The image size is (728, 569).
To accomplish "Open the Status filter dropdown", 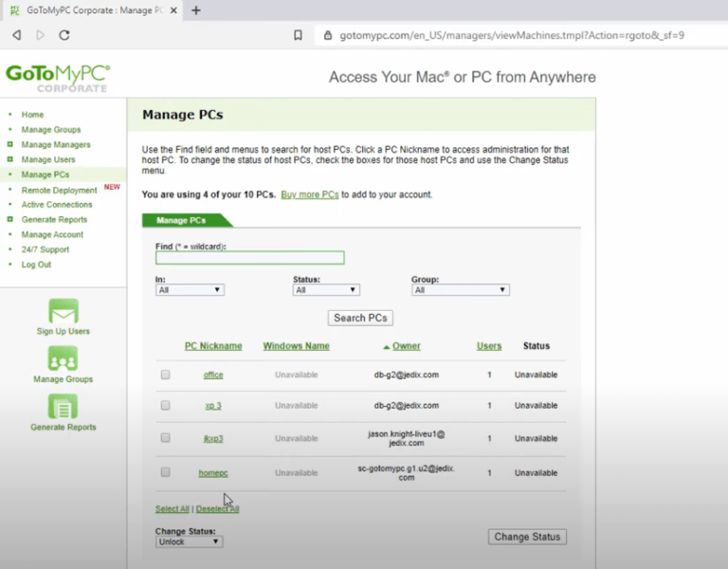I will pyautogui.click(x=326, y=290).
